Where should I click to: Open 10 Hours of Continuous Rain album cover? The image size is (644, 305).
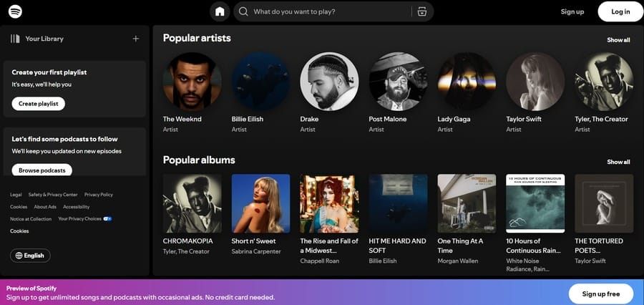pyautogui.click(x=535, y=203)
